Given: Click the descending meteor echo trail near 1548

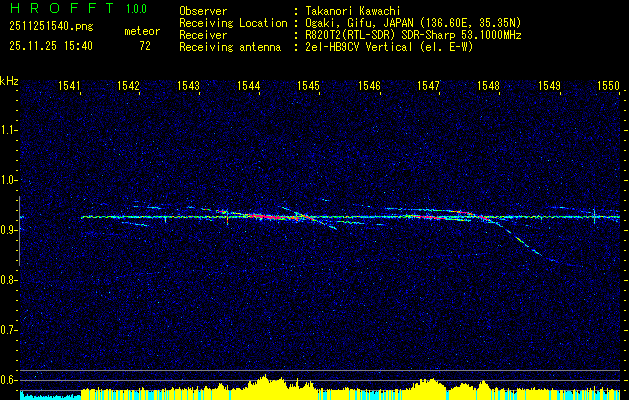Looking at the screenshot, I should coord(520,241).
